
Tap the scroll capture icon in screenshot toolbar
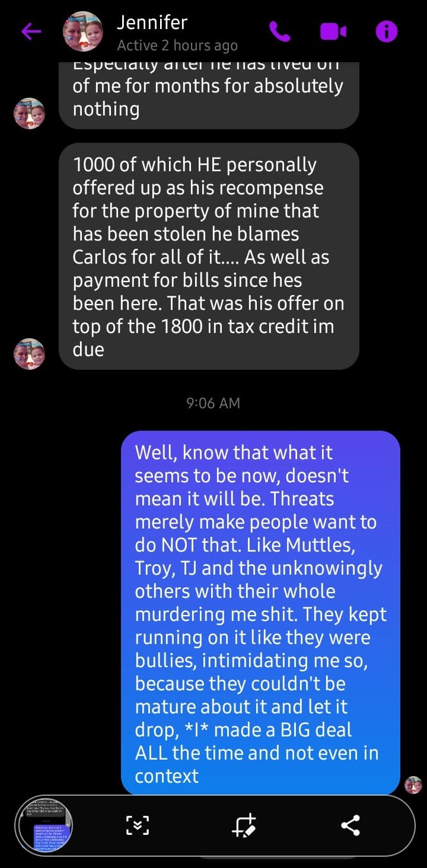(x=138, y=825)
